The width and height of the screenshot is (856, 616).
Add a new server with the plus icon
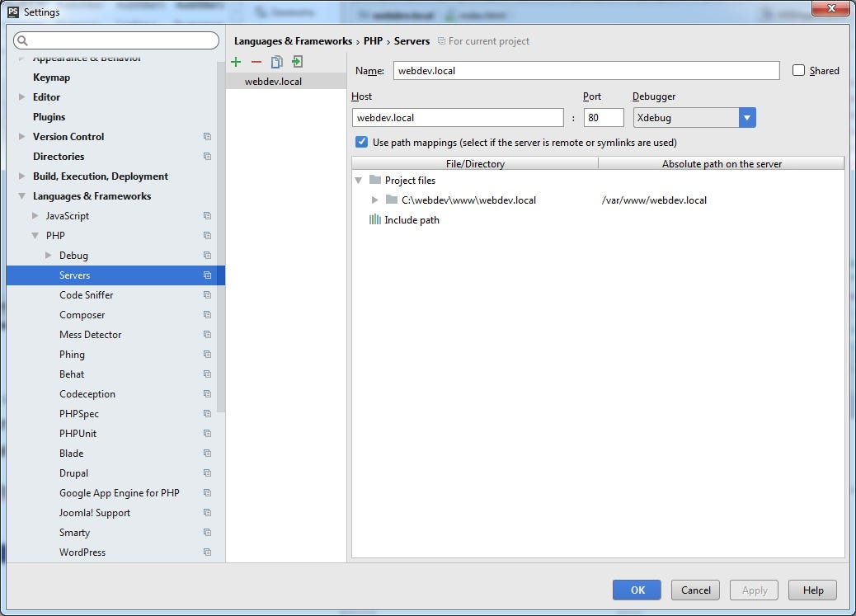(x=236, y=62)
